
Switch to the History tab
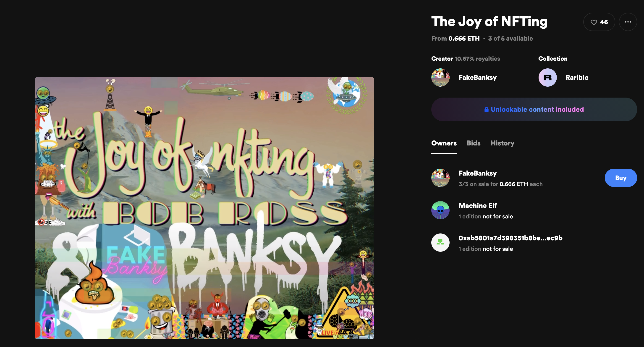tap(503, 143)
